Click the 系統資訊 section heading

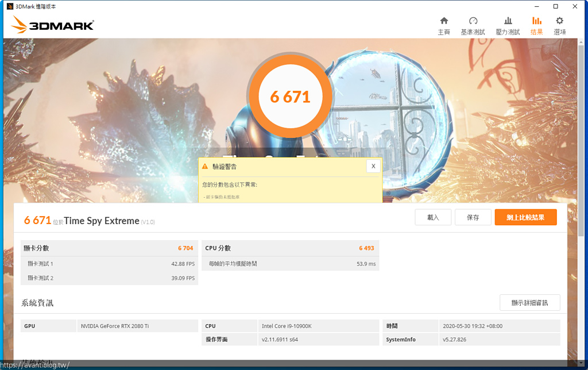[x=37, y=303]
